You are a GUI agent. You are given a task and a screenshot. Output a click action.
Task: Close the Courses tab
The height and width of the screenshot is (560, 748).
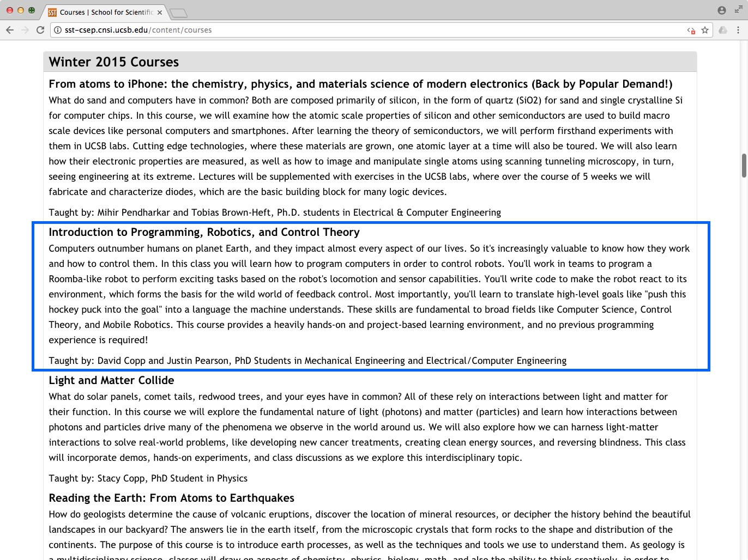160,13
